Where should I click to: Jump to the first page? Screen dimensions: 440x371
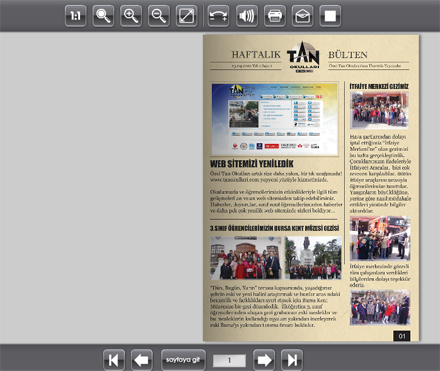(114, 360)
